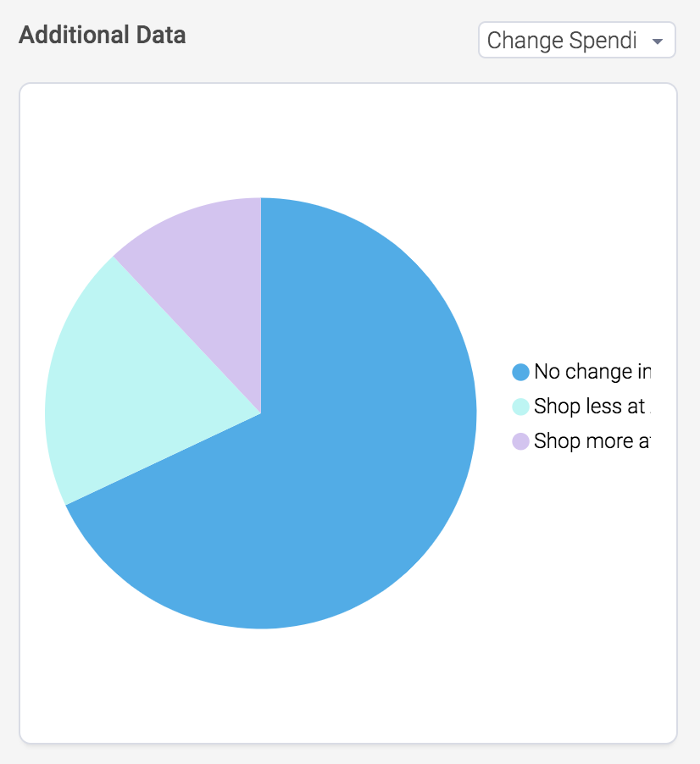This screenshot has height=764, width=700.
Task: Click the empty area above the pie chart
Action: [x=261, y=141]
